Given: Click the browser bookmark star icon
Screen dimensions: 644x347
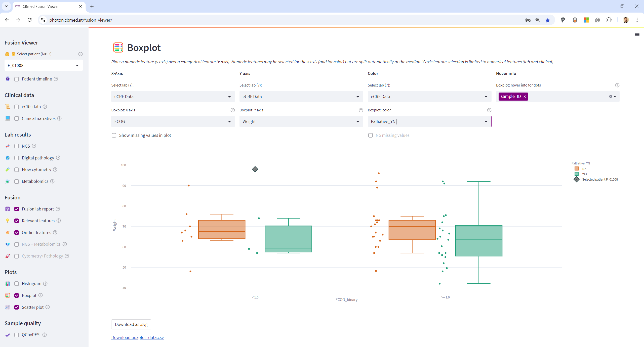Looking at the screenshot, I should point(548,20).
